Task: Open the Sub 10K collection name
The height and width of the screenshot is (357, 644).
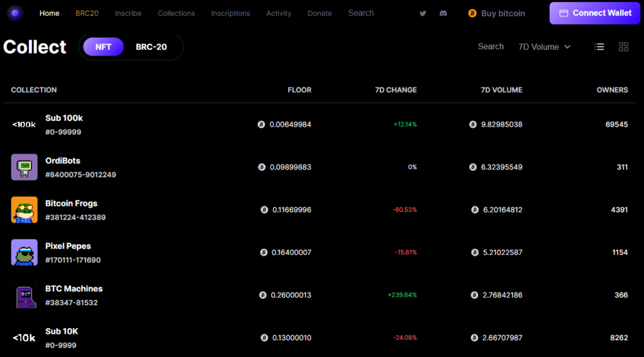Action: click(62, 331)
